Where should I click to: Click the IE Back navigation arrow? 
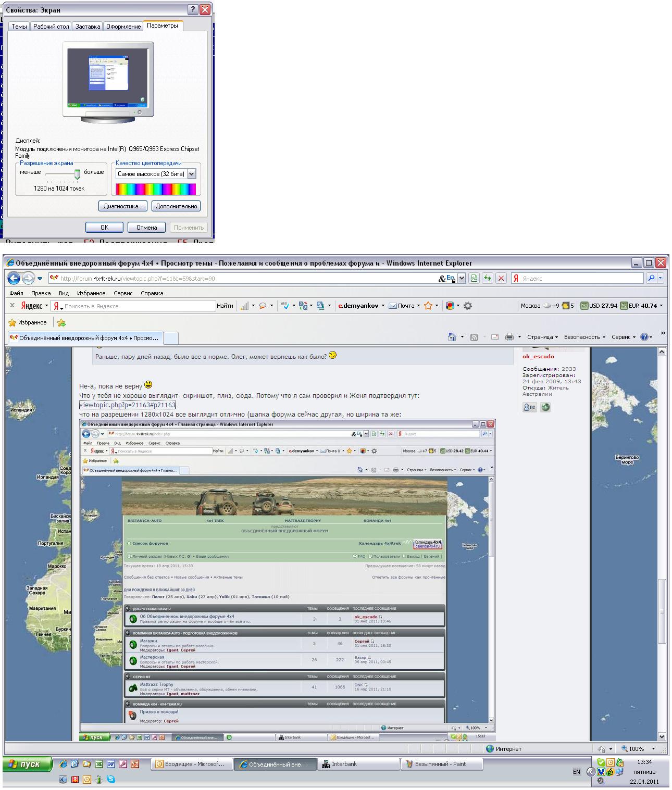point(14,278)
